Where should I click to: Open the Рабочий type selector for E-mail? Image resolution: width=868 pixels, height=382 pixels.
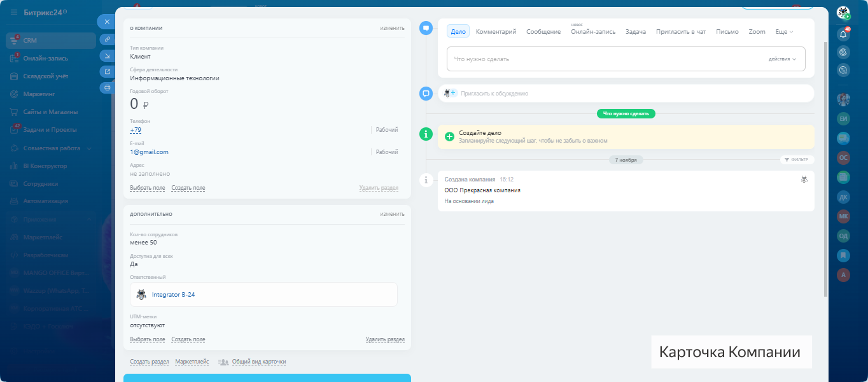(x=386, y=152)
